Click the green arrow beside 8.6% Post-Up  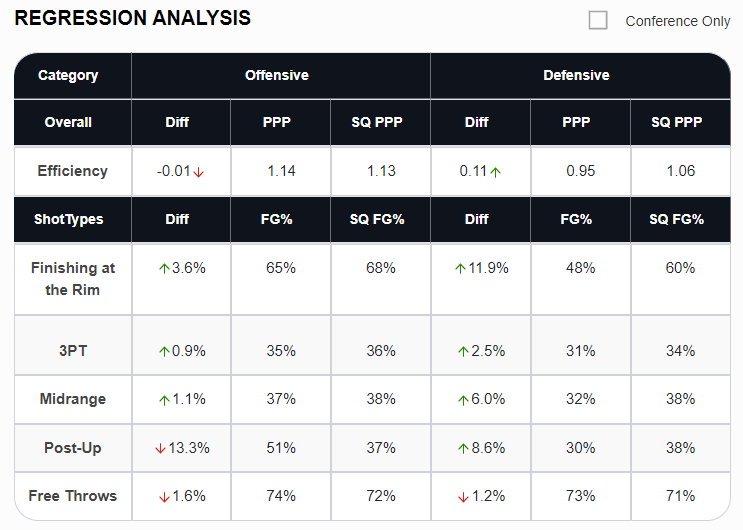click(463, 448)
